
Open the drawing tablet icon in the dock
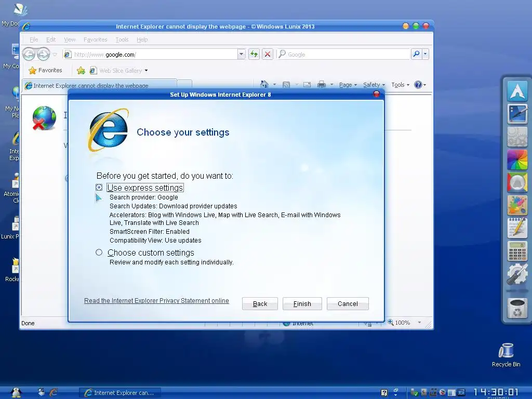click(517, 114)
